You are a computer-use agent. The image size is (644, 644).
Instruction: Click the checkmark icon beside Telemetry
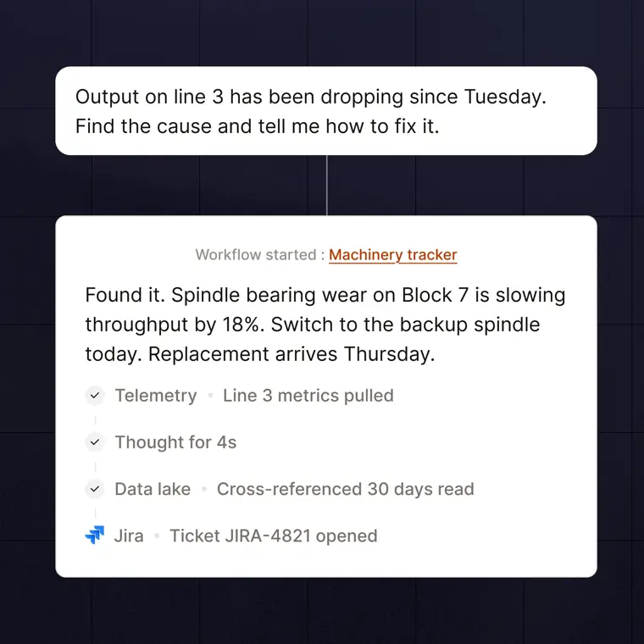(x=95, y=396)
